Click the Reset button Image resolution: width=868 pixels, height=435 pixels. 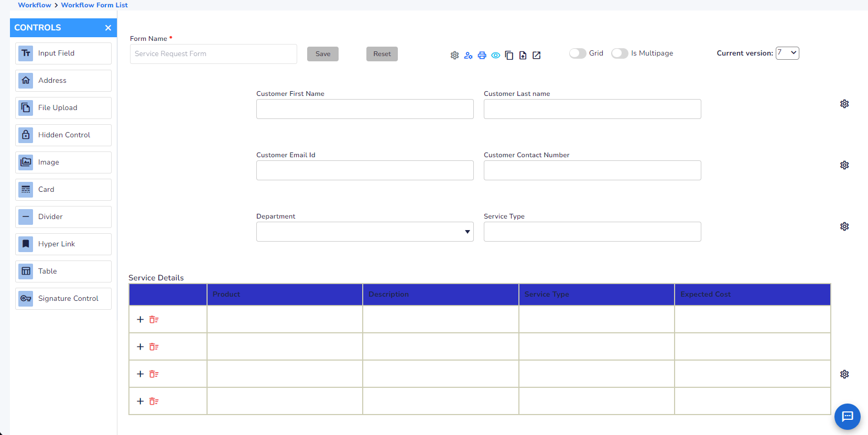pyautogui.click(x=382, y=54)
